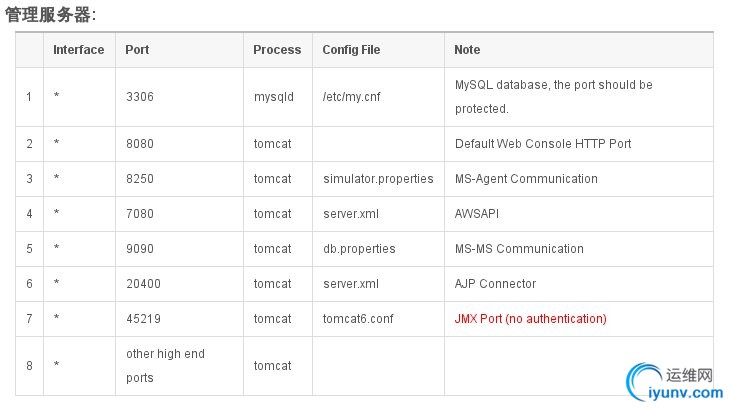Click the MS-Agent Communication note
729x409 pixels.
coord(526,179)
